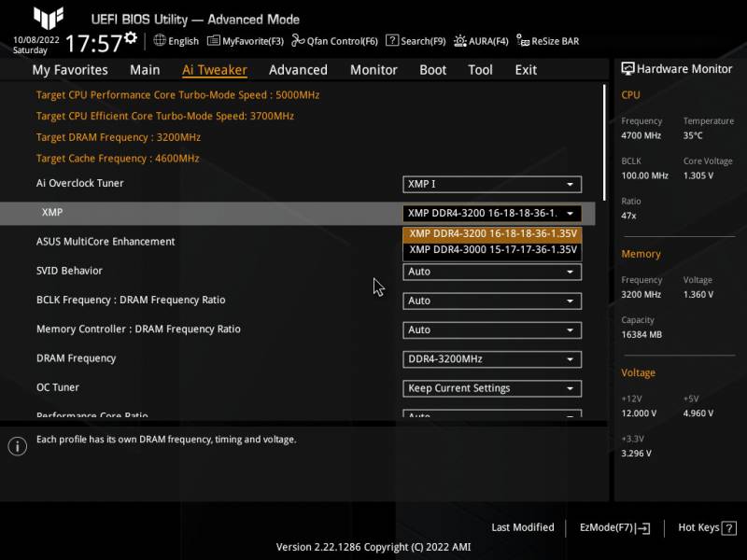Select the SVID Behavior label
This screenshot has height=560, width=747.
[69, 271]
